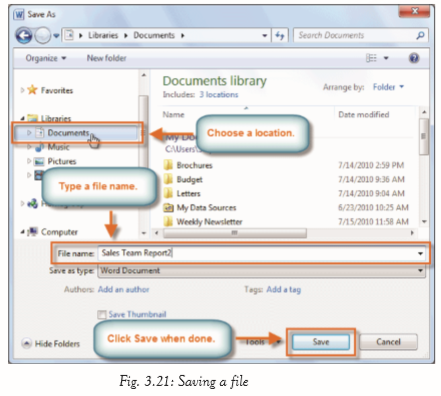Click the search magnifier icon

click(420, 35)
